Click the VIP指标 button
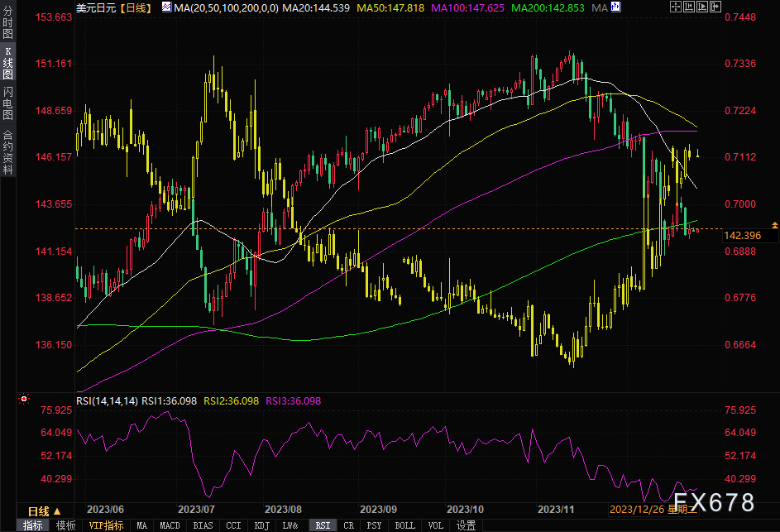 pos(107,525)
